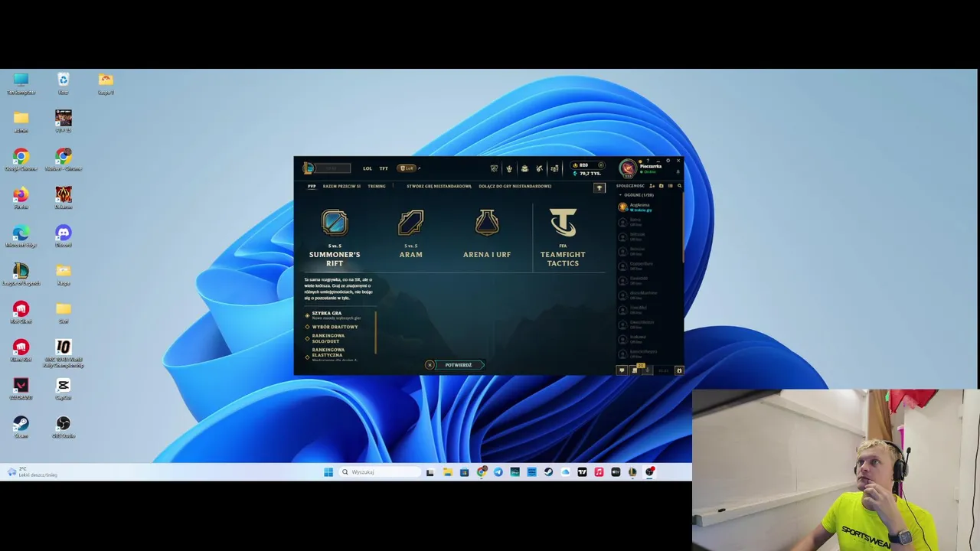Open the store coins icon in top bar
Viewport: 980px width, 551px height.
(554, 168)
